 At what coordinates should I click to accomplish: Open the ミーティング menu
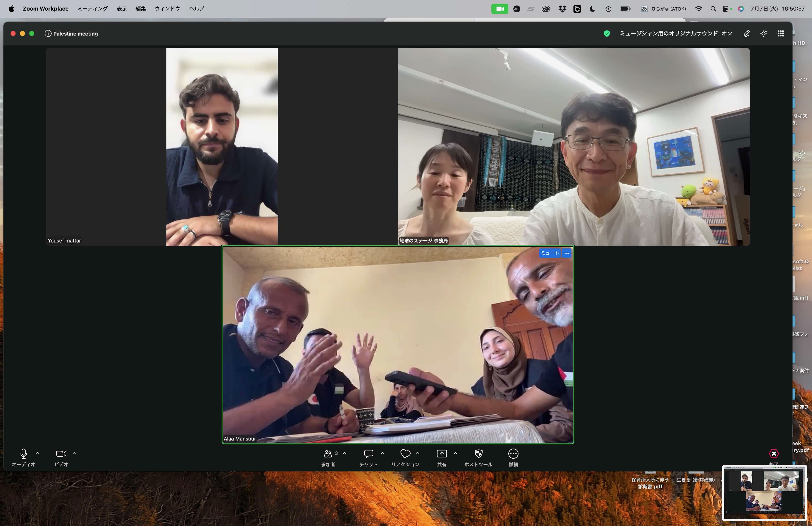[x=92, y=8]
